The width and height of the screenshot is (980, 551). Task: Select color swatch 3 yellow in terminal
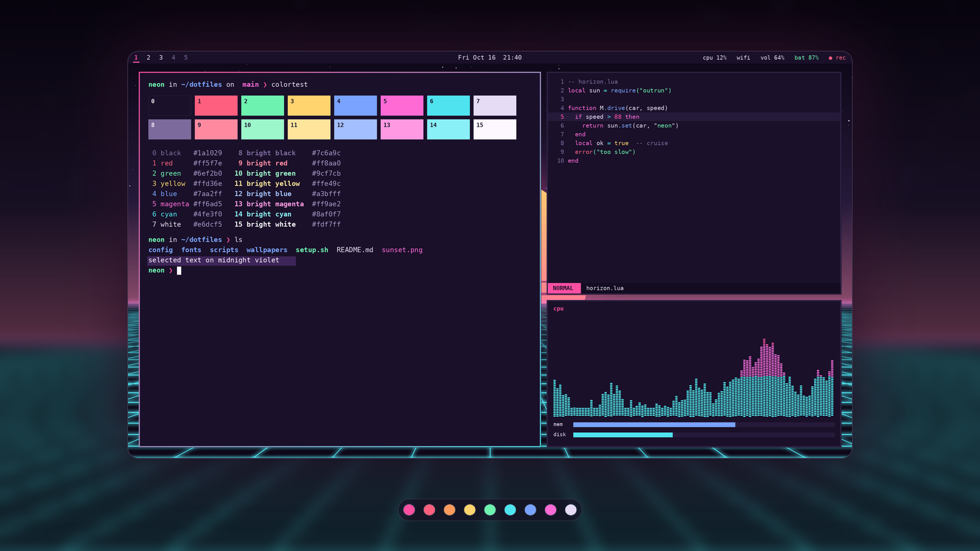click(309, 105)
